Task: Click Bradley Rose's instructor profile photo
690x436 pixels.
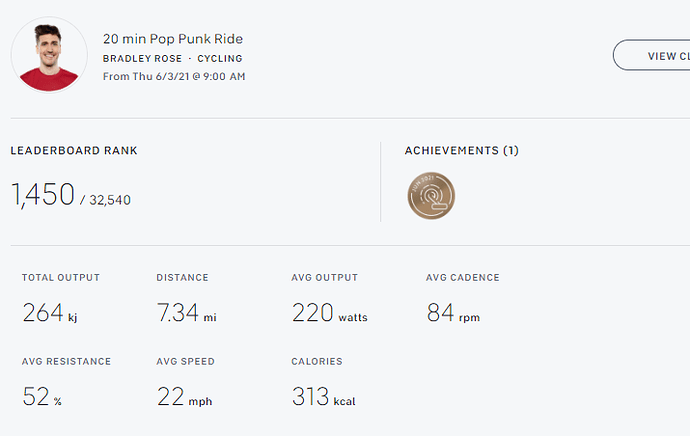Action: pyautogui.click(x=49, y=55)
